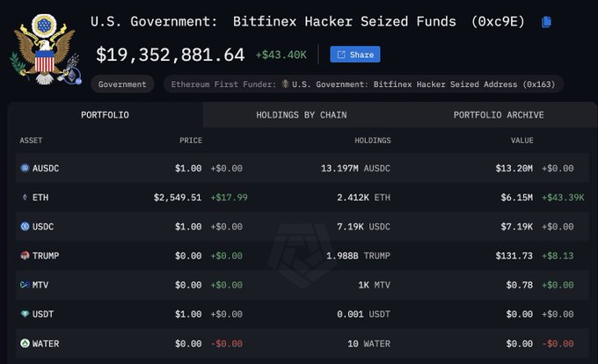Viewport: 598px width, 364px height.
Task: Click the ETH price change +$17.99
Action: point(229,198)
